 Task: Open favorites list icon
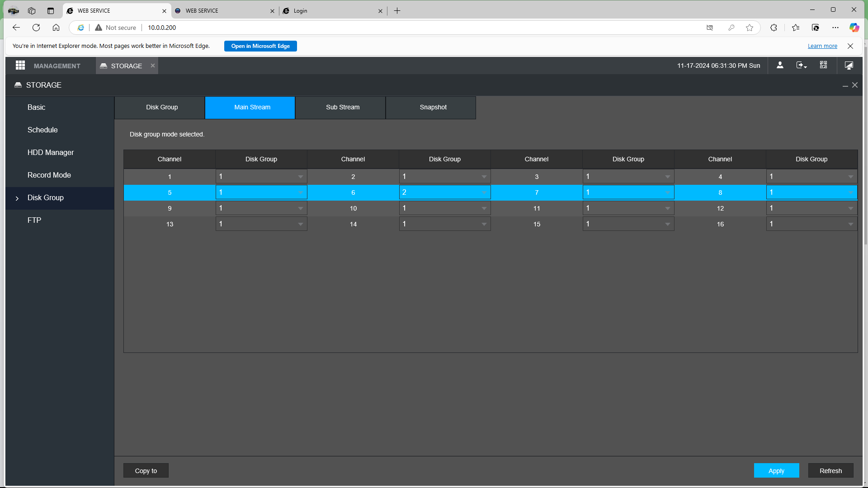(796, 28)
